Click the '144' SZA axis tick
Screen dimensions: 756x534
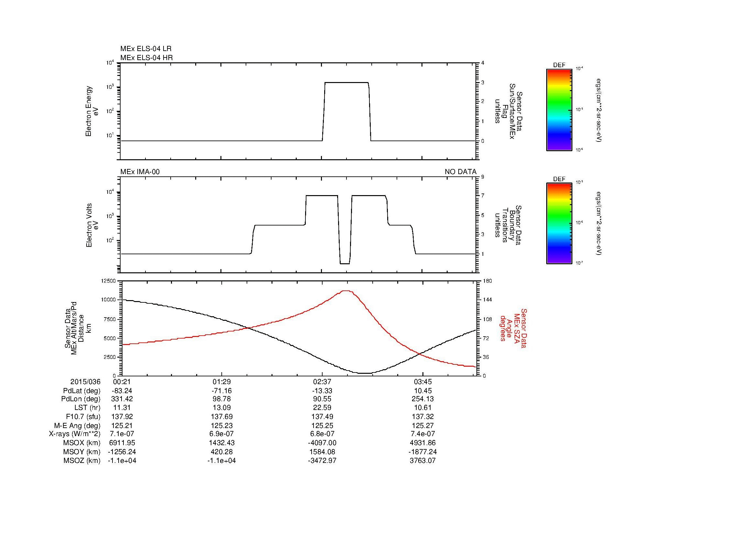[487, 300]
